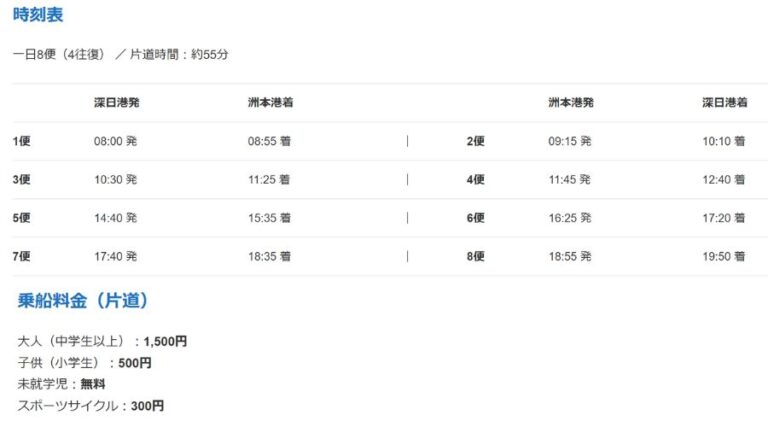The image size is (768, 427).
Task: Click the 08:55 着 arrival time
Action: pyautogui.click(x=269, y=141)
